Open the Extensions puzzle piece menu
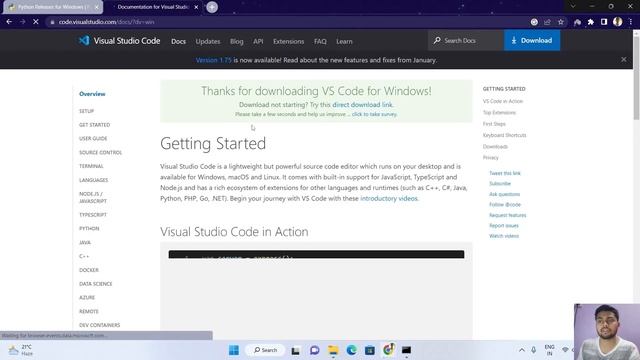This screenshot has height=360, width=640. click(x=591, y=22)
